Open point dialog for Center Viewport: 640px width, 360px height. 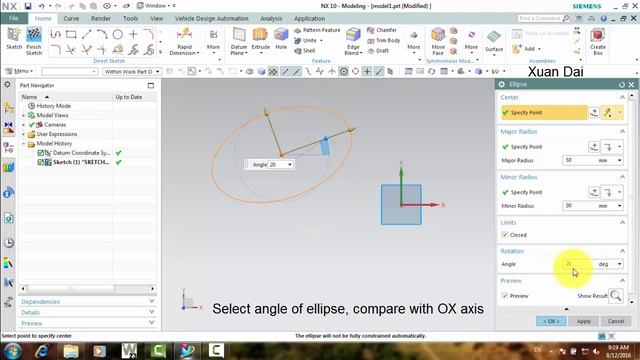click(594, 113)
